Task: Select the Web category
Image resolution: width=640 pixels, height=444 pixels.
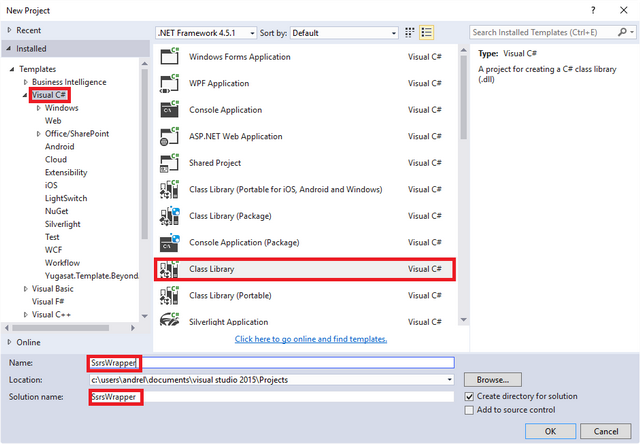Action: click(x=53, y=121)
